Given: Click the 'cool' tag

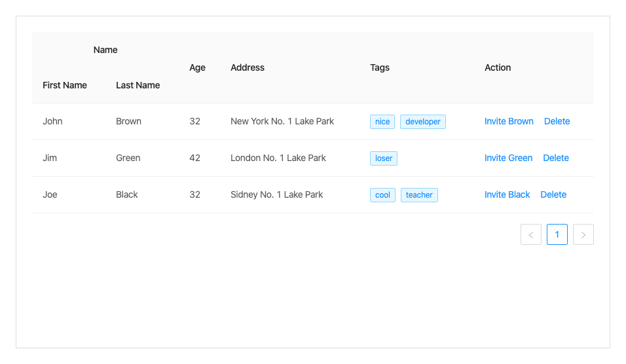Looking at the screenshot, I should pos(383,195).
